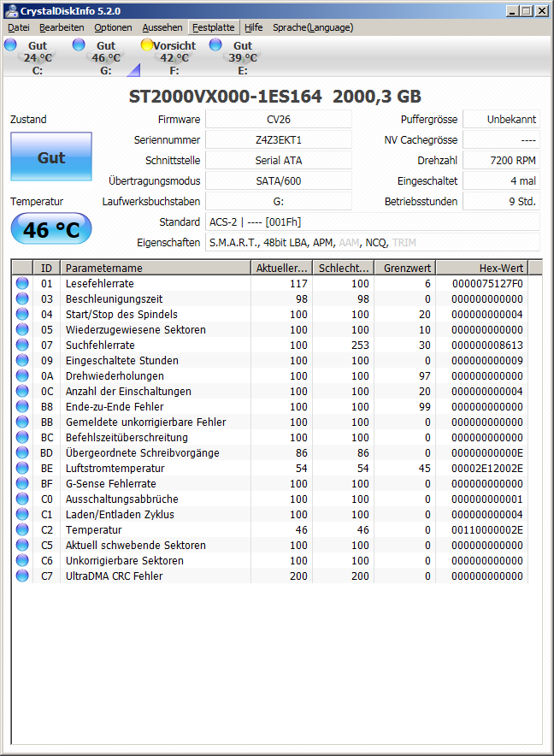Click status orb for Eingeschaltete Stunden

click(22, 361)
